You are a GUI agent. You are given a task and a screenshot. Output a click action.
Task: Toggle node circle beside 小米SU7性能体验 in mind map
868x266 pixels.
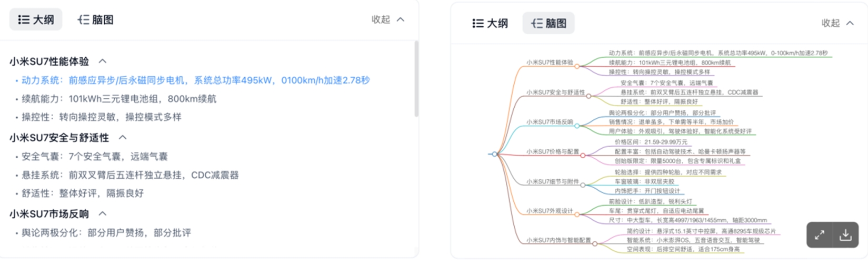(x=577, y=66)
